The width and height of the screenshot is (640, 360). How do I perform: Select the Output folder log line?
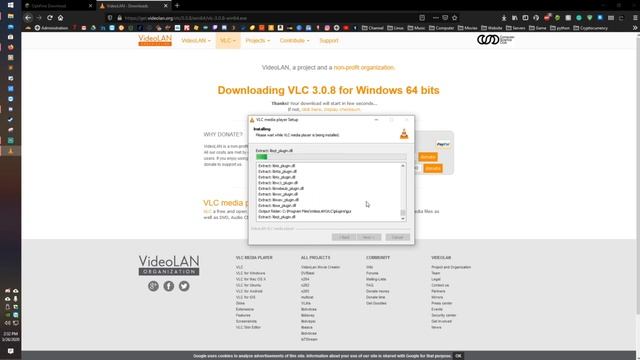coord(304,211)
